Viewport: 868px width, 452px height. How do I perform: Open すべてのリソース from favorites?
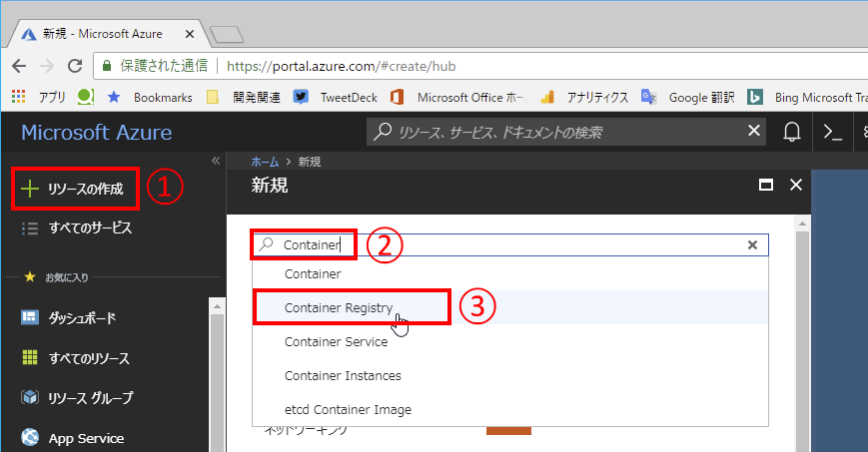(x=89, y=358)
